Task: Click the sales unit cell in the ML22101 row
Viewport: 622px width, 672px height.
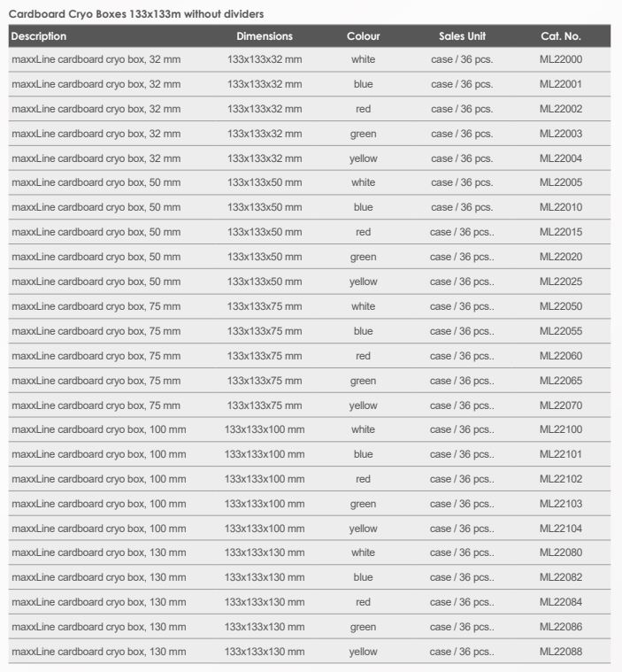Action: (462, 454)
